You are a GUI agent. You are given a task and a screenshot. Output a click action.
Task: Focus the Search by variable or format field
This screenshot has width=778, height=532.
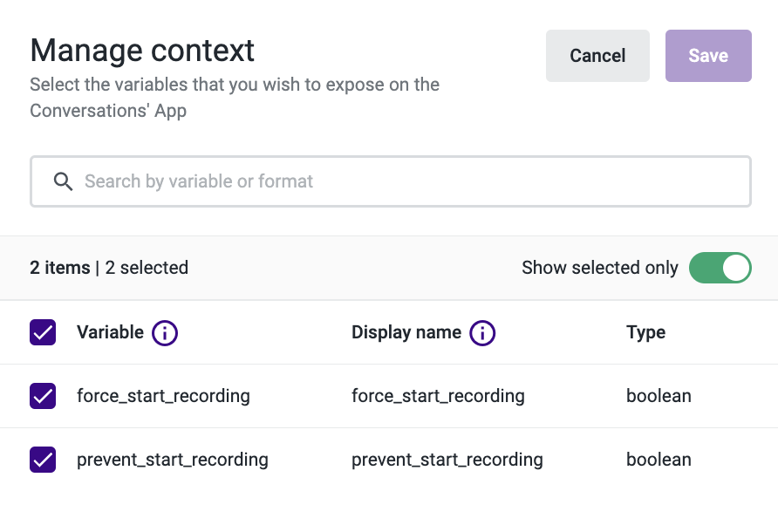[x=391, y=181]
